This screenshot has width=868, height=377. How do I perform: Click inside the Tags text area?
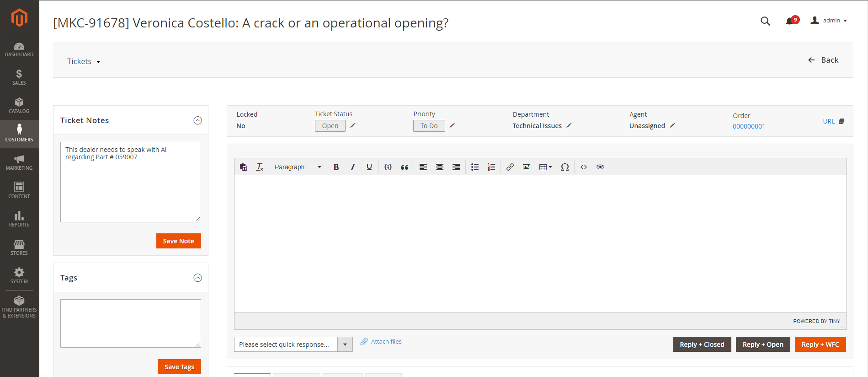[131, 323]
